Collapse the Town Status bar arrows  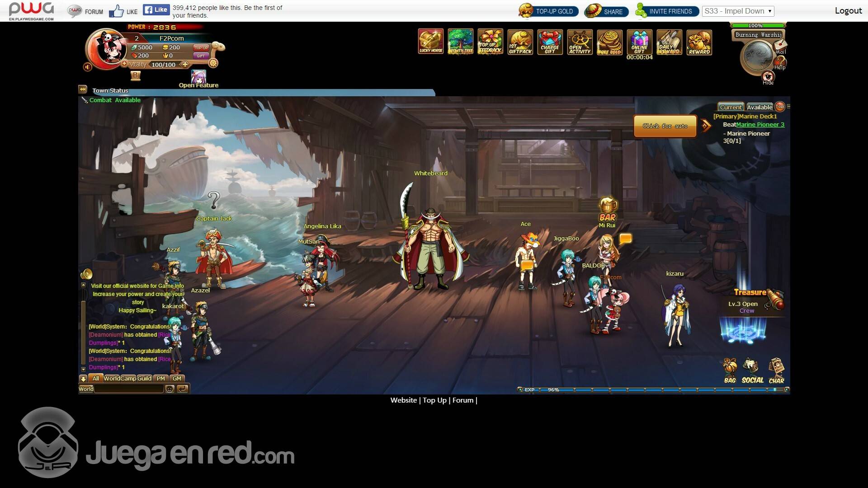pos(82,89)
